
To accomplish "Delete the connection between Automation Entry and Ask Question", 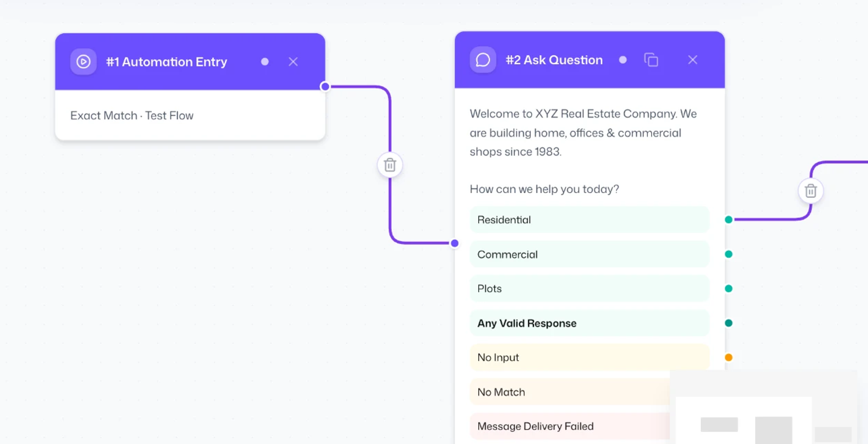I will click(390, 165).
